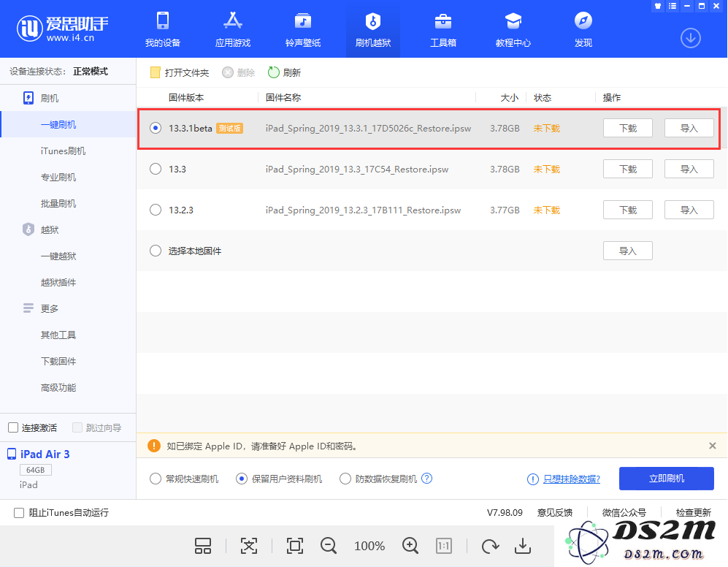Screen dimensions: 728x567
Task: Open 工具箱 toolbox section
Action: [x=443, y=29]
